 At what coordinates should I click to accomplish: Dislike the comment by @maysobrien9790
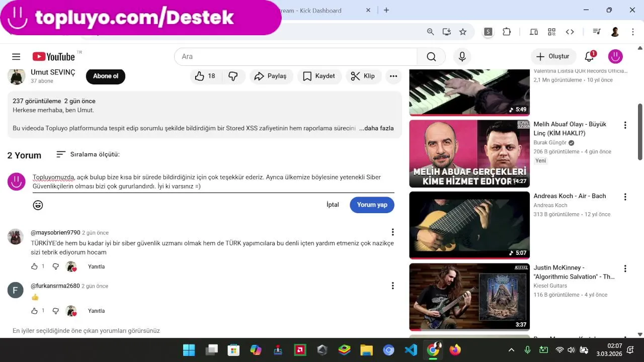[x=56, y=266]
